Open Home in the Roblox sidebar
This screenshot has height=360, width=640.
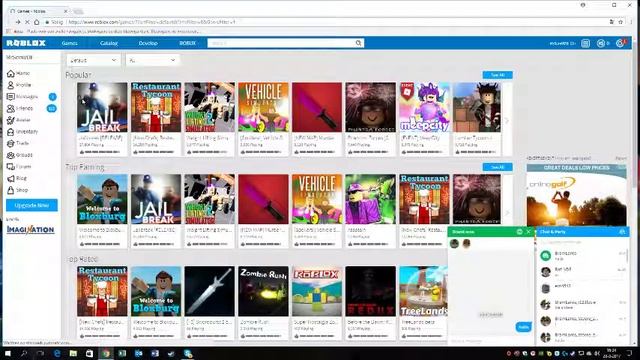[x=18, y=73]
